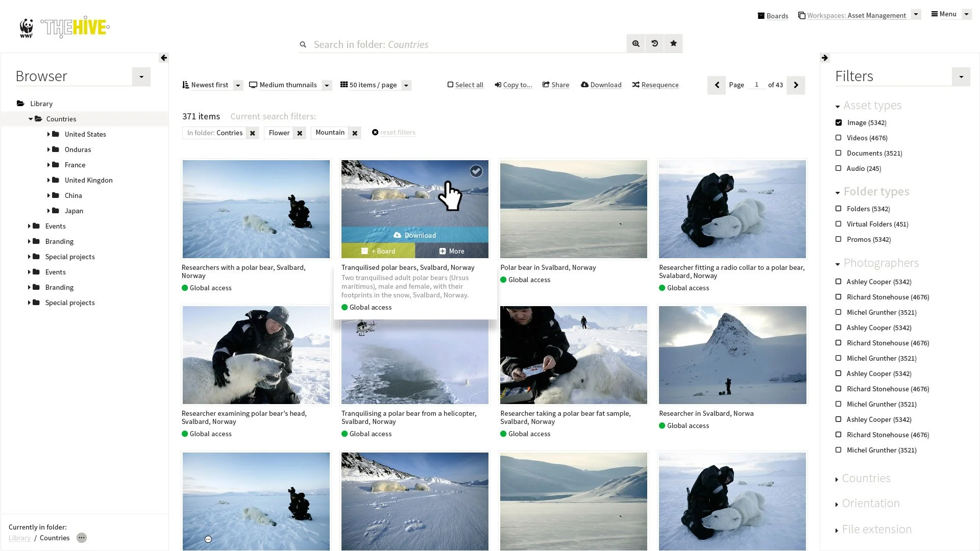Uncheck the Image asset type
The width and height of the screenshot is (980, 551).
tap(838, 122)
